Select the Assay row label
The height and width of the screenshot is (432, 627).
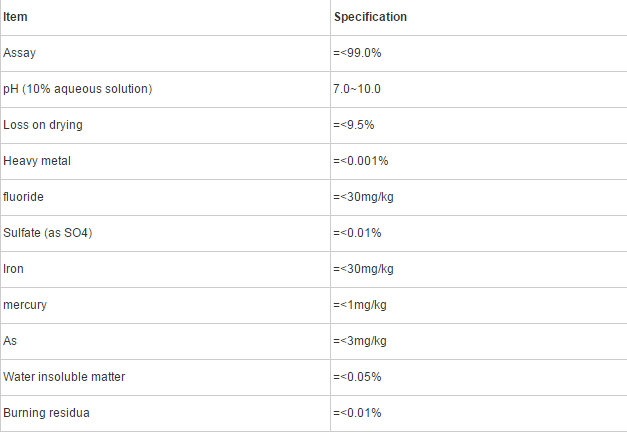(19, 53)
